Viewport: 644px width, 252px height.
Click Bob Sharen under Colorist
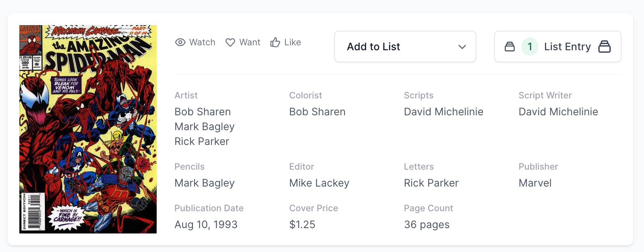point(317,112)
